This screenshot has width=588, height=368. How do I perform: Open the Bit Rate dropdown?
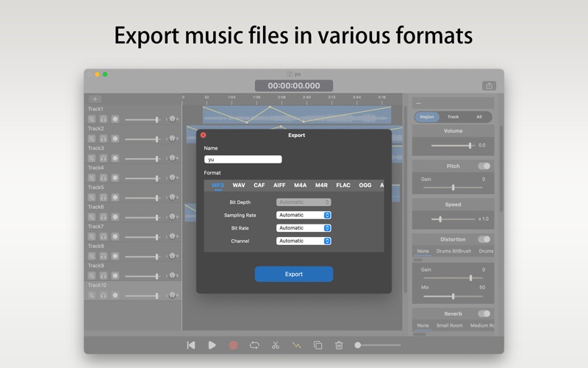click(x=304, y=228)
